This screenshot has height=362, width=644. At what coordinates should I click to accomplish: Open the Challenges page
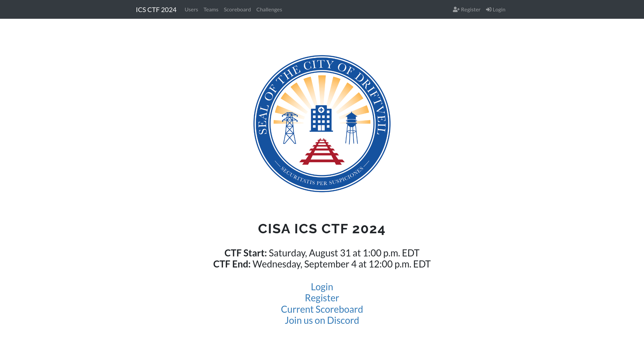[269, 9]
